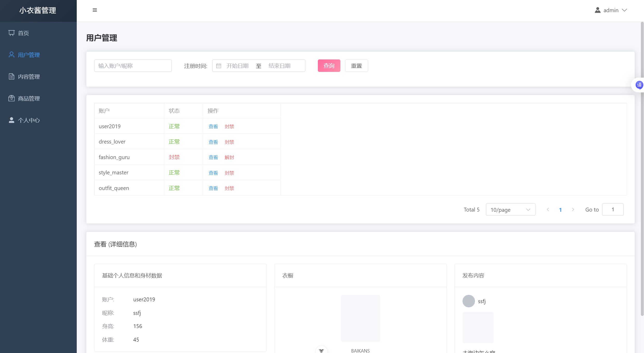View details for style_master
Image resolution: width=644 pixels, height=353 pixels.
point(213,173)
